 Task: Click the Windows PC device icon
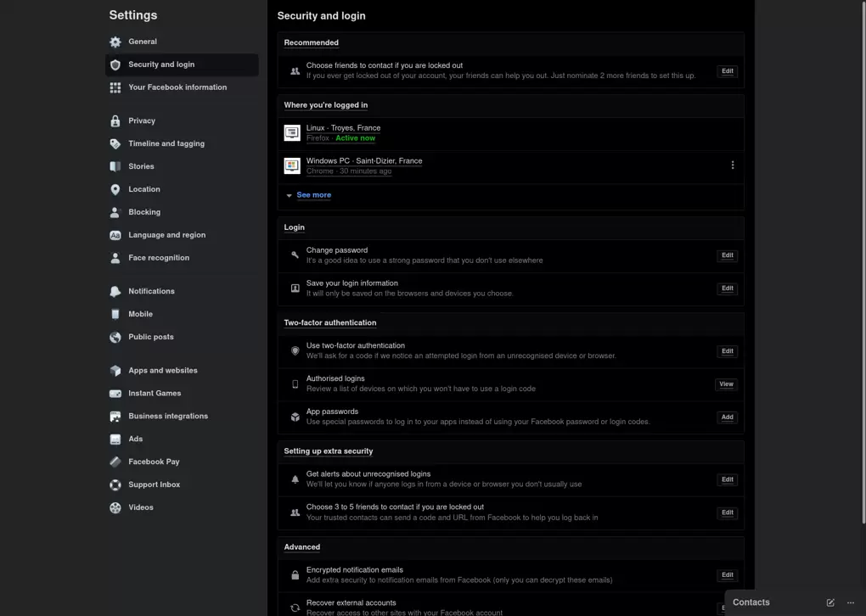pos(292,165)
